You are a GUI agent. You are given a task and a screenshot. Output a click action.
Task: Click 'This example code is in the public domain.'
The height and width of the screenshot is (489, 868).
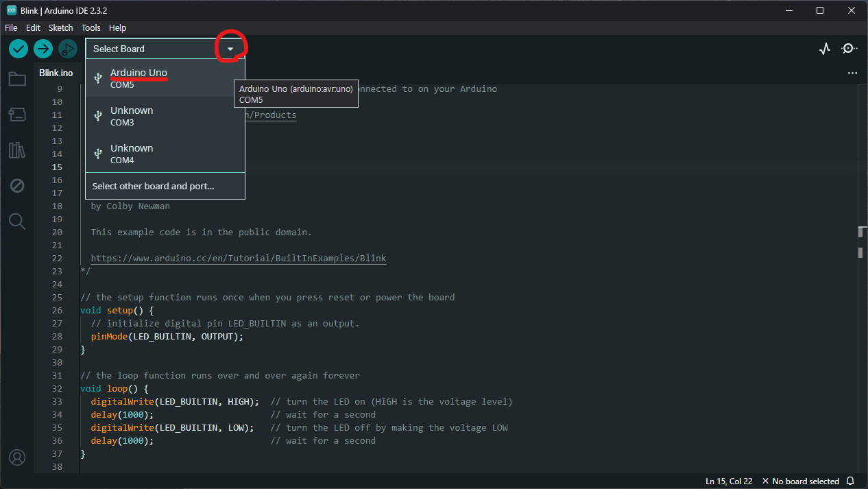[202, 232]
